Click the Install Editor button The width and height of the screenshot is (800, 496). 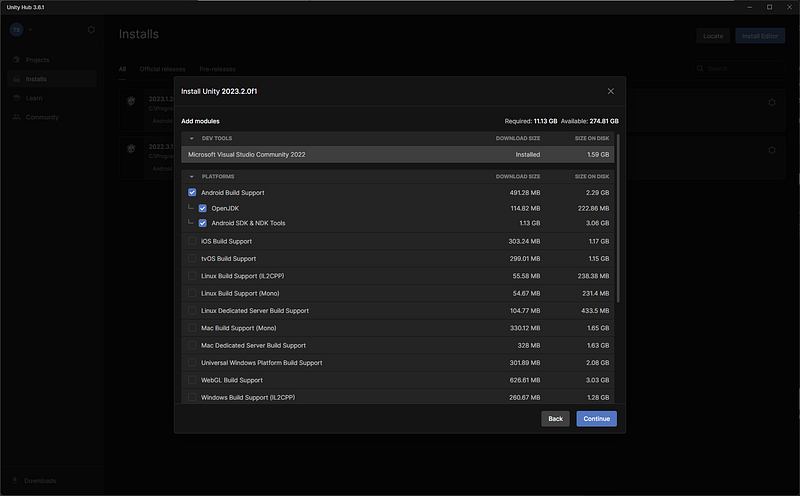click(760, 36)
